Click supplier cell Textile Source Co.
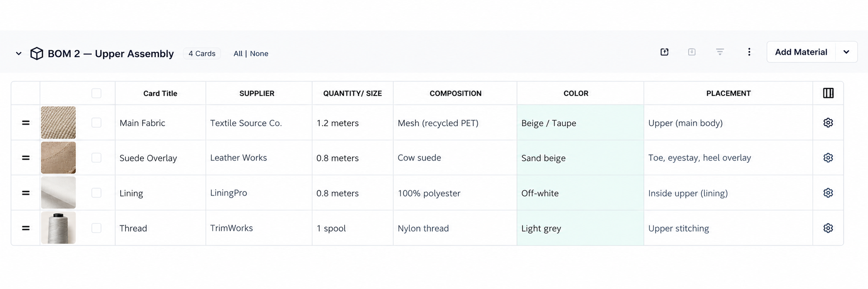The height and width of the screenshot is (289, 868). coord(259,123)
